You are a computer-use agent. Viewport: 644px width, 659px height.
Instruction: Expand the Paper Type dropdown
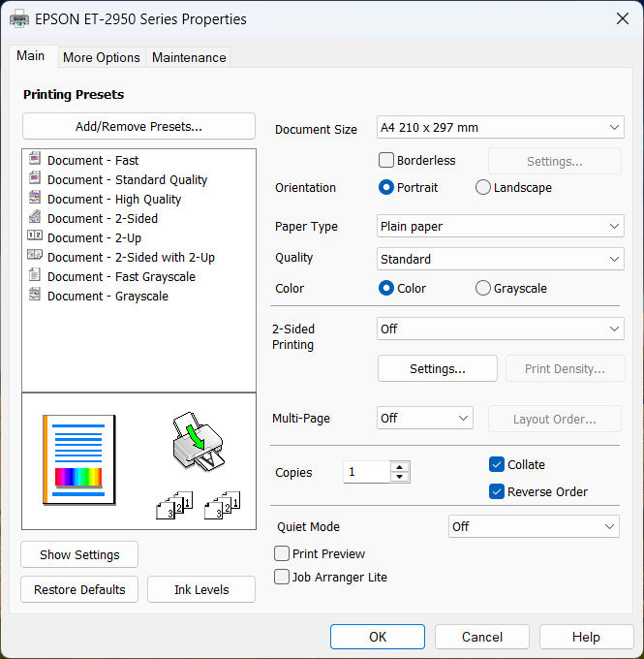pyautogui.click(x=500, y=226)
